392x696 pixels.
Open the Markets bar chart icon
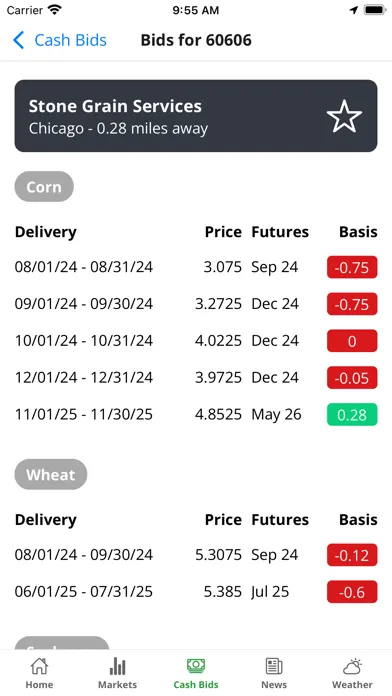[x=117, y=666]
